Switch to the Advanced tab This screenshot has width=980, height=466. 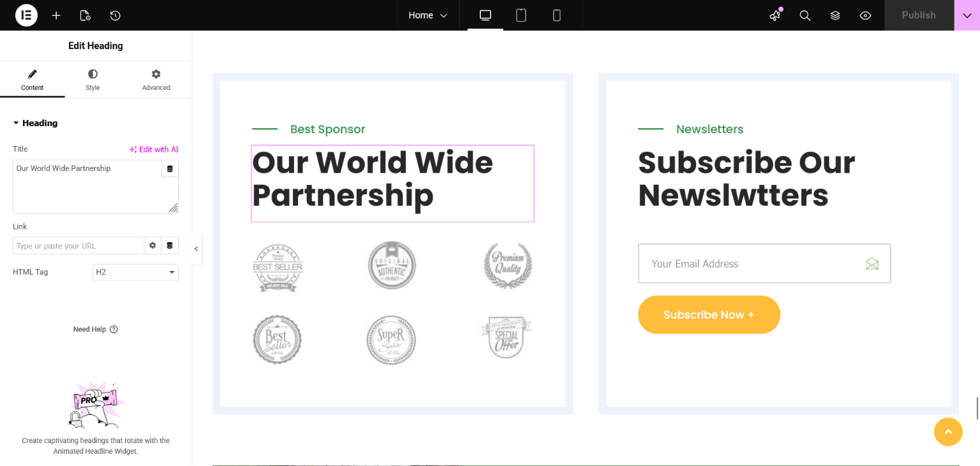pyautogui.click(x=156, y=80)
